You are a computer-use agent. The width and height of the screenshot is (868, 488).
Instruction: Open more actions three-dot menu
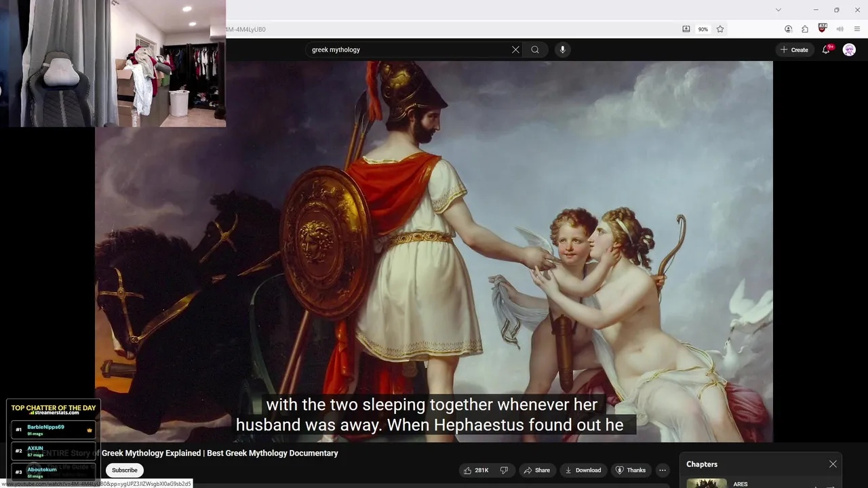click(663, 470)
